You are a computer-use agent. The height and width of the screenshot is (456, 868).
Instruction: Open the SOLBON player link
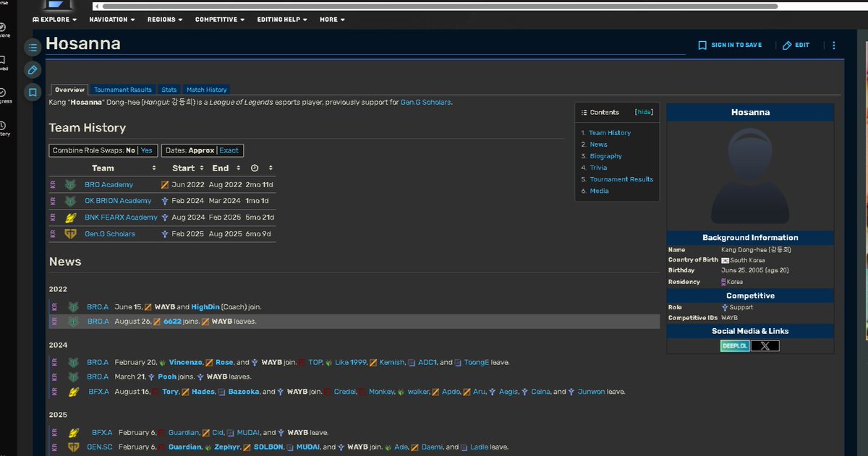[268, 447]
